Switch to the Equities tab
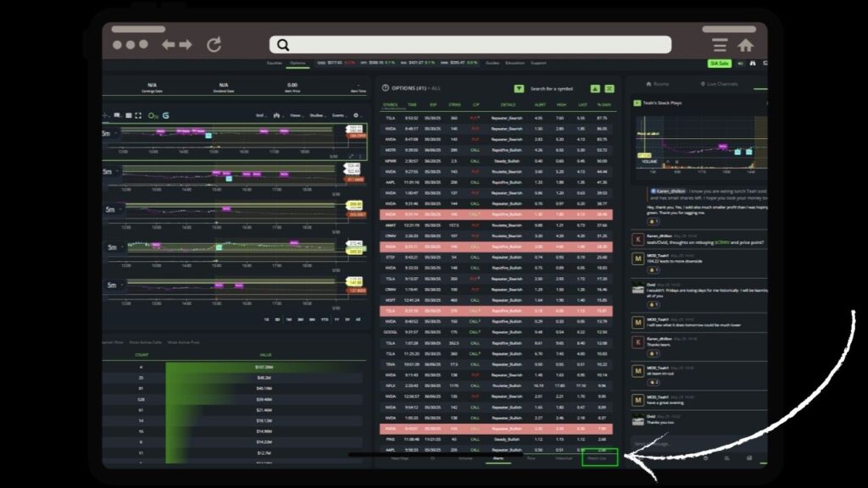This screenshot has height=488, width=868. click(274, 63)
